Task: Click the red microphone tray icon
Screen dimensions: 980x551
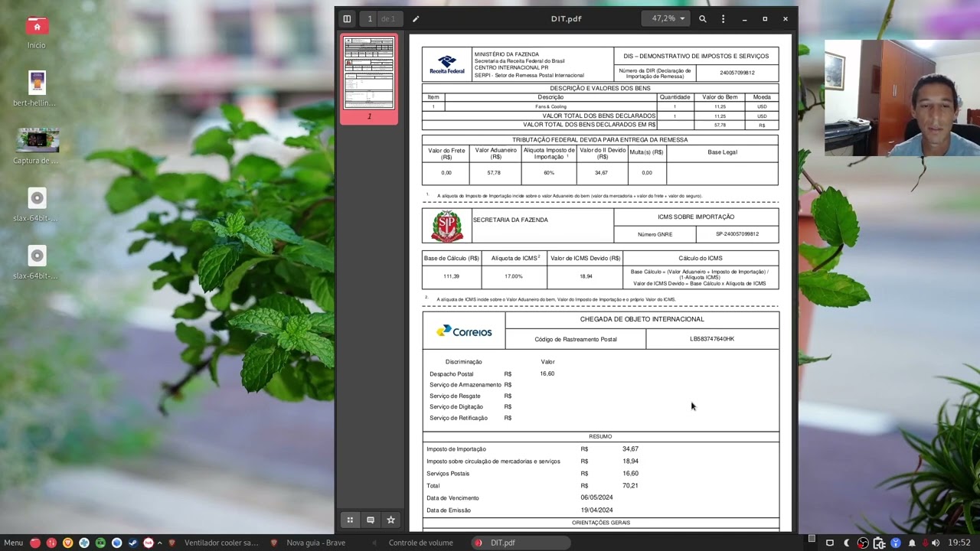Action: (925, 543)
